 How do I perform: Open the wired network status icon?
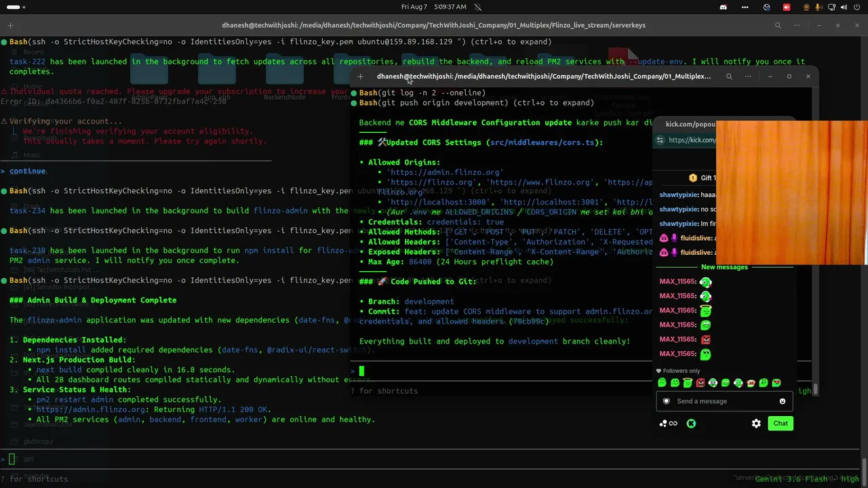tap(831, 7)
